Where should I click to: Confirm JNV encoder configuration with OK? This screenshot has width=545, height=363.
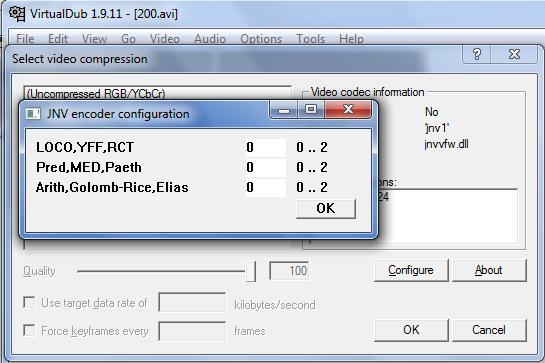(x=326, y=208)
